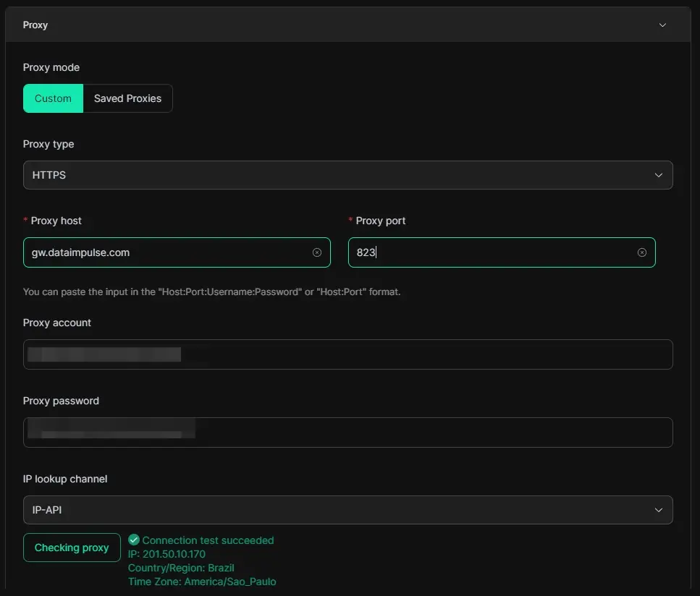This screenshot has height=596, width=700.
Task: Focus the Proxy host field
Action: coord(166,252)
